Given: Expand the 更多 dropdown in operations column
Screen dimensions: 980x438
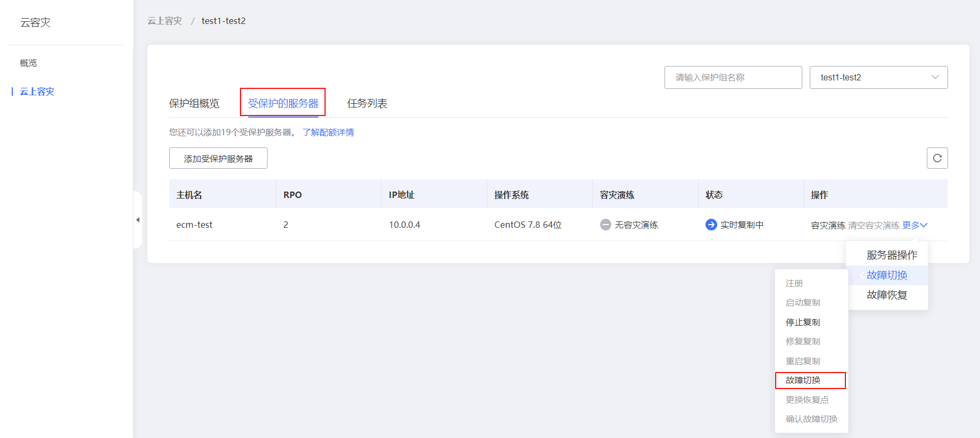Looking at the screenshot, I should 915,225.
